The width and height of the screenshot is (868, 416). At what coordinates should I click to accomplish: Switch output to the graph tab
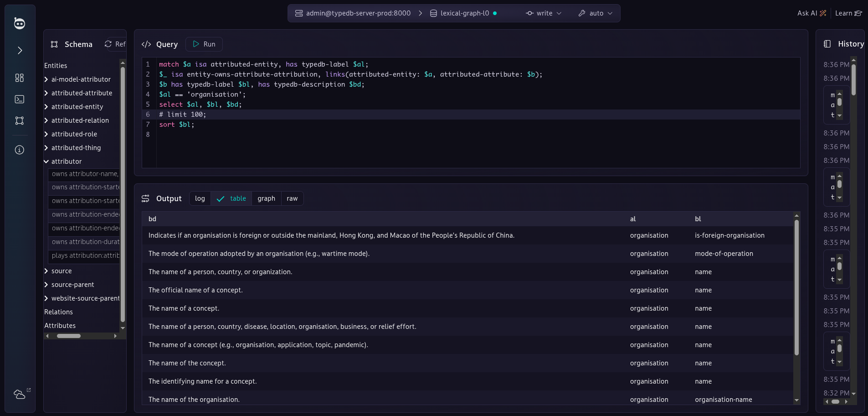coord(266,198)
